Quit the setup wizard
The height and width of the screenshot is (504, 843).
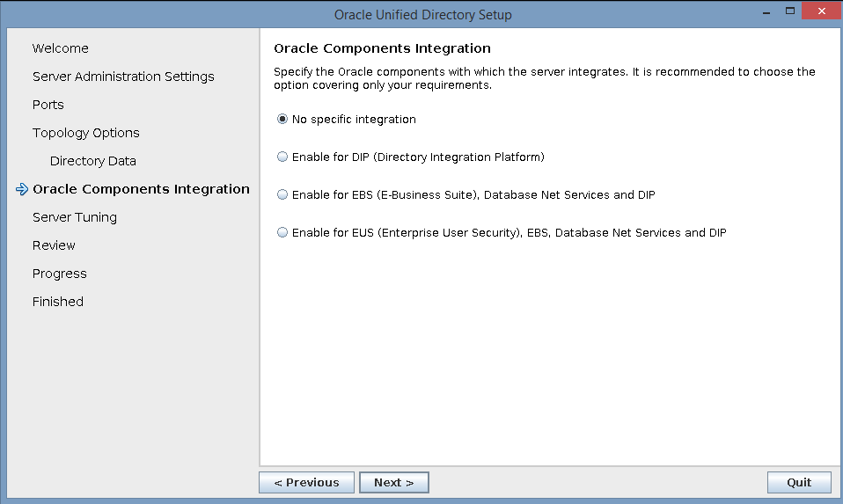pyautogui.click(x=799, y=483)
